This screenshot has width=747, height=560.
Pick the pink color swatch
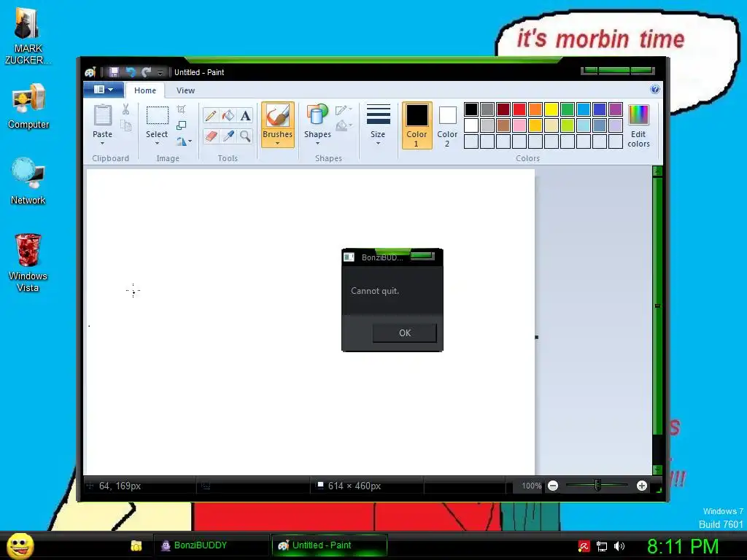pos(519,125)
